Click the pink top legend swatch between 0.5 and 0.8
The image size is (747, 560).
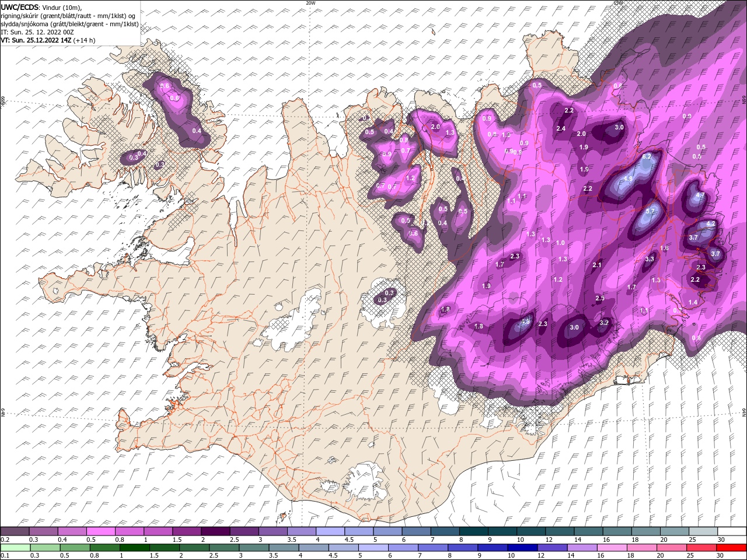pos(100,531)
